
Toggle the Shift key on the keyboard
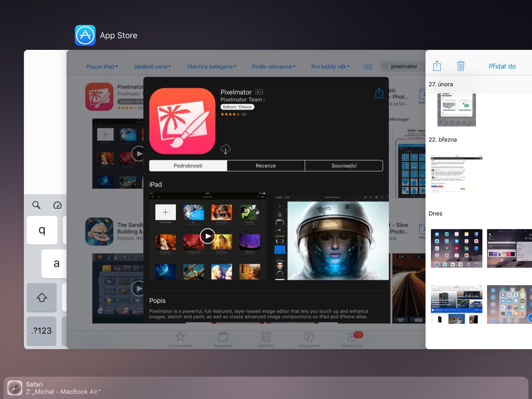point(42,298)
